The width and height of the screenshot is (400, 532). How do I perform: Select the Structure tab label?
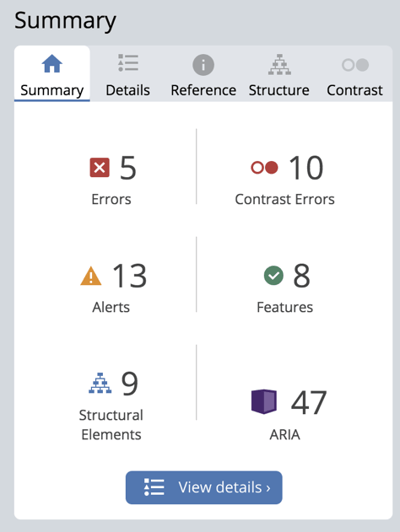[x=279, y=90]
